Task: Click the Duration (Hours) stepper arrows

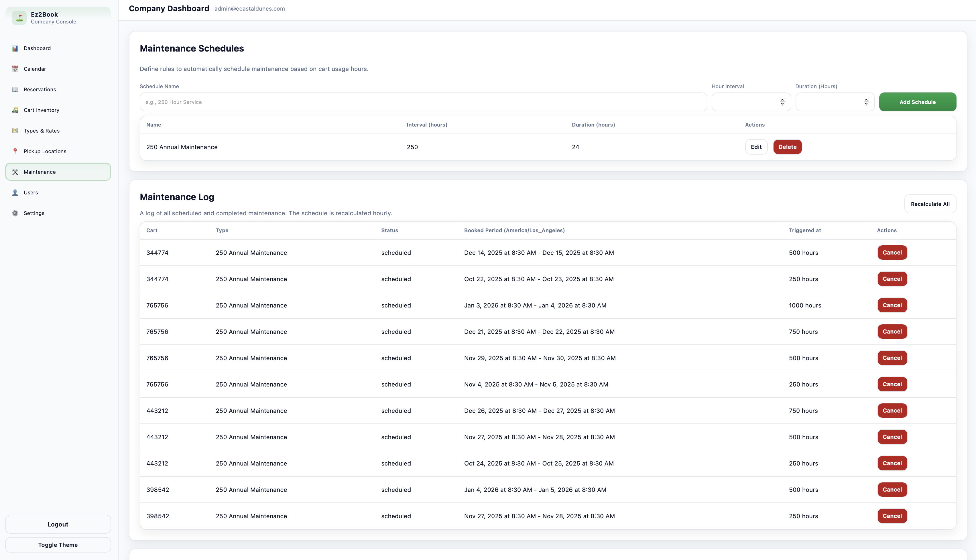Action: [x=866, y=102]
